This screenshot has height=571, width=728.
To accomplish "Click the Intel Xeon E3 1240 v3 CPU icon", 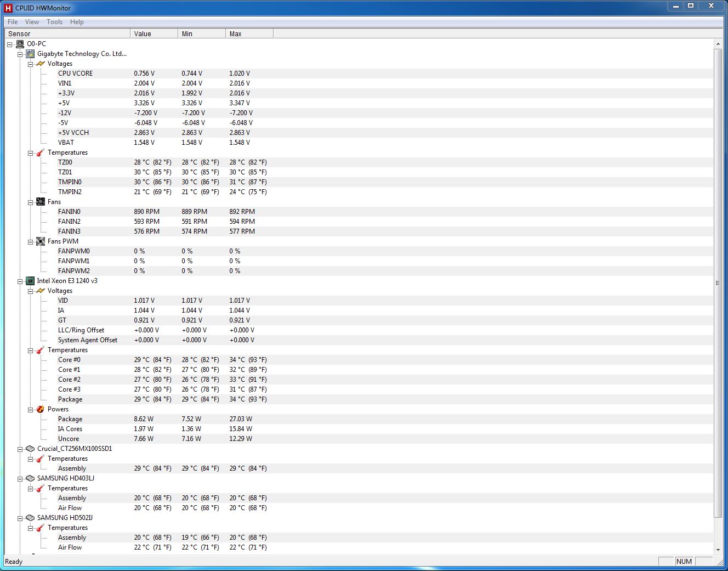I will [30, 281].
